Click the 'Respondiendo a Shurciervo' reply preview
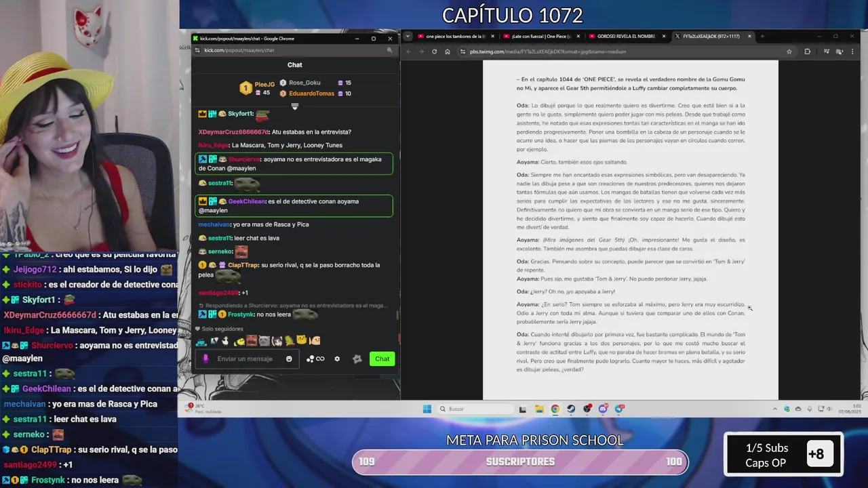Screen dimensions: 868x488 pyautogui.click(x=294, y=306)
